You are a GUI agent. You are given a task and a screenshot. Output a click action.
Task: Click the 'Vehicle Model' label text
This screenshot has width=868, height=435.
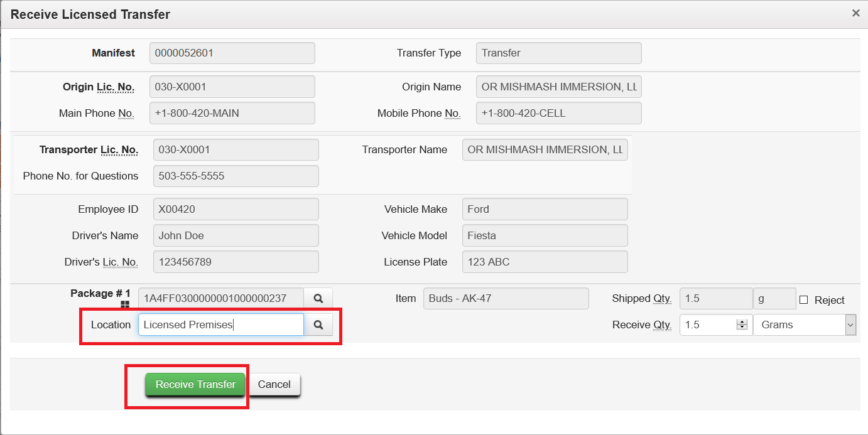pos(415,236)
